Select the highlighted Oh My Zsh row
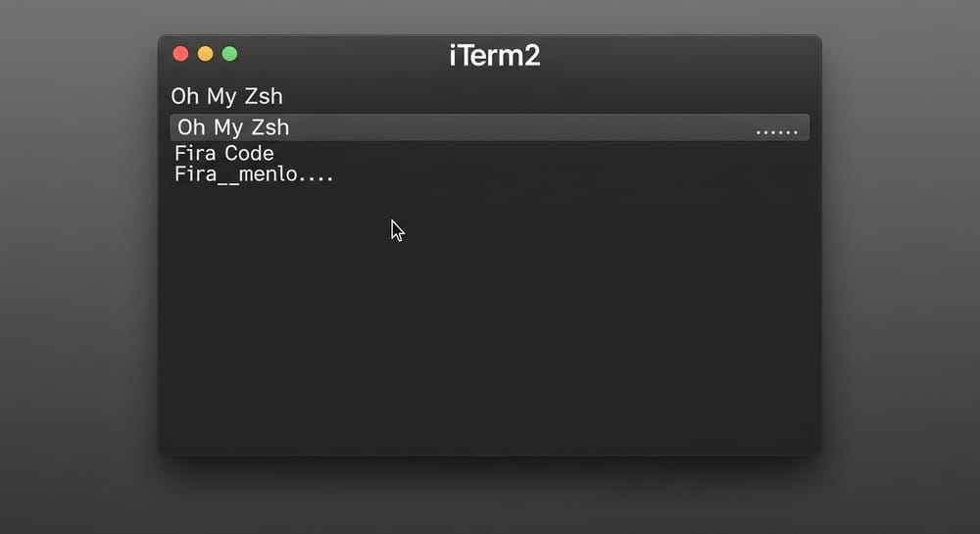 (x=489, y=127)
